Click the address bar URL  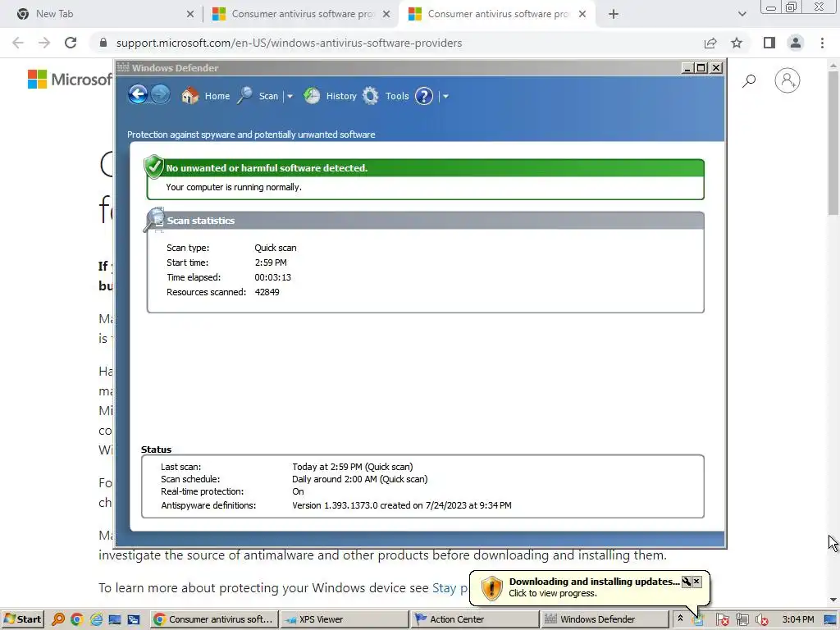(290, 43)
